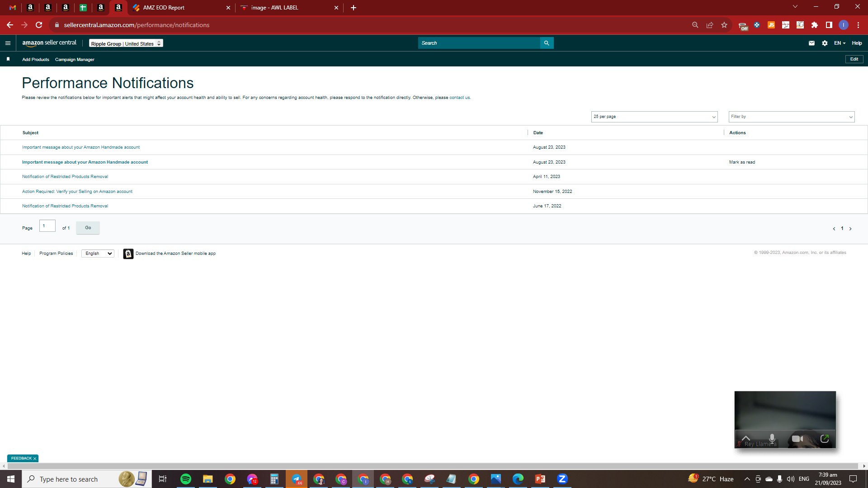Switch to the Gmail tab
868x488 pixels.
(13, 8)
